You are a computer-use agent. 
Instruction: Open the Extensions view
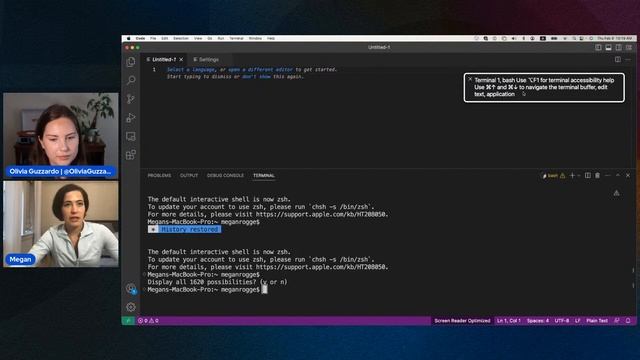[x=131, y=155]
